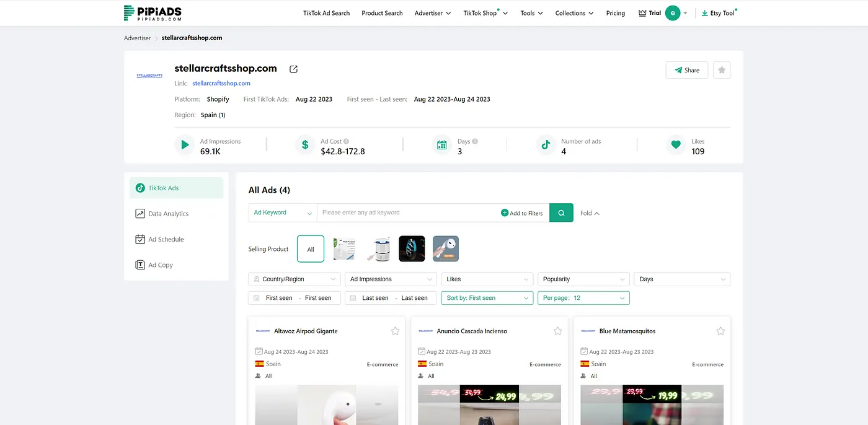Collapse filters with Fold

pyautogui.click(x=590, y=213)
